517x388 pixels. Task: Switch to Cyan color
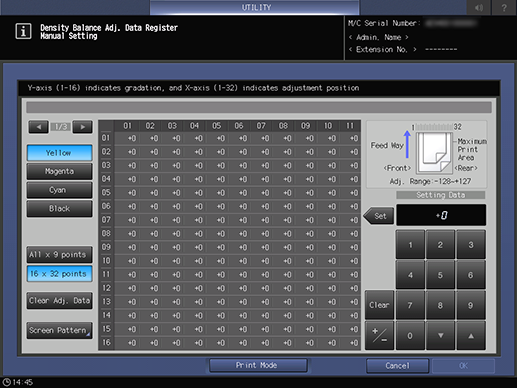59,190
